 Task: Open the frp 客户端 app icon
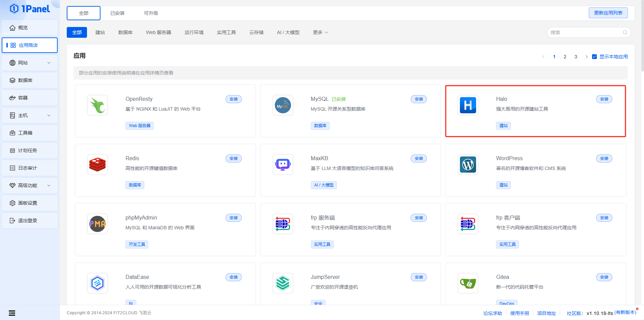point(468,224)
